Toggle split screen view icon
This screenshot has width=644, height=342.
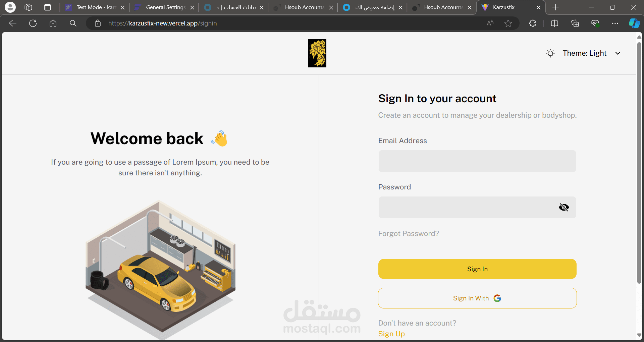(x=554, y=23)
